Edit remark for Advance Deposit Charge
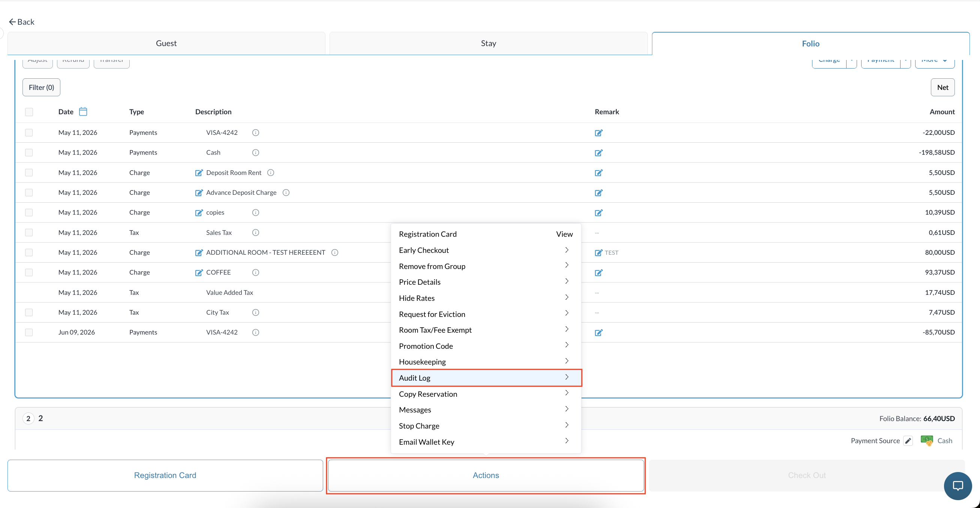Viewport: 980px width, 508px height. [x=599, y=193]
